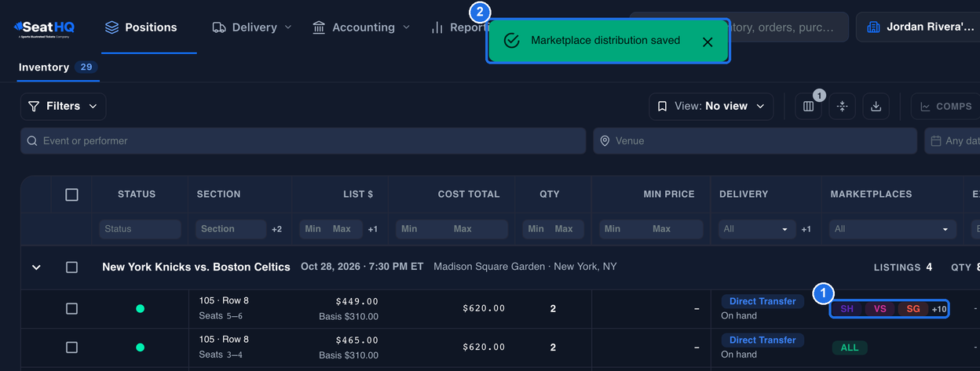Click the SG marketplace badge
This screenshot has height=371, width=980.
tap(913, 309)
